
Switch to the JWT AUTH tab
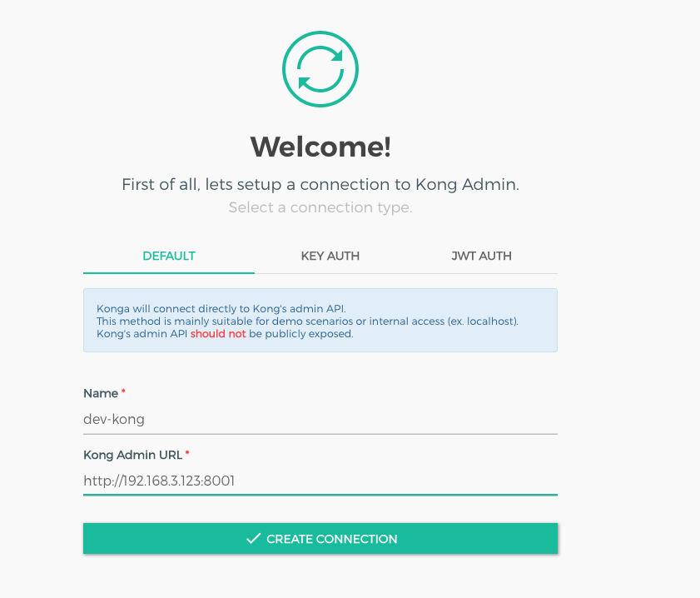click(x=481, y=256)
